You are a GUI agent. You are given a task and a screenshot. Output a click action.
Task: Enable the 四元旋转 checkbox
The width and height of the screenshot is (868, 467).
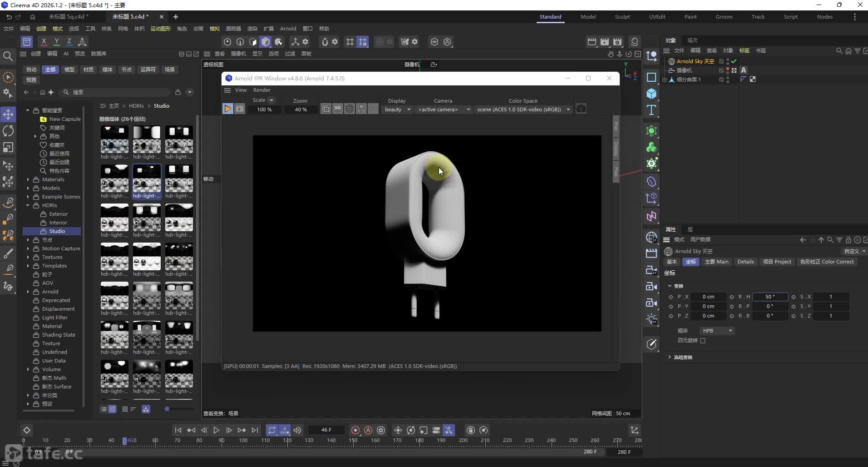(x=703, y=341)
